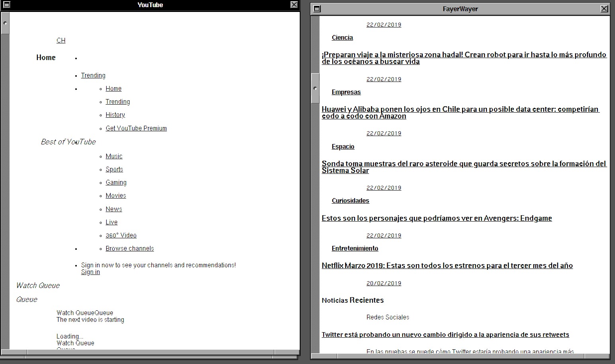
Task: Open the FayerWayer window system menu icon
Action: click(x=317, y=9)
